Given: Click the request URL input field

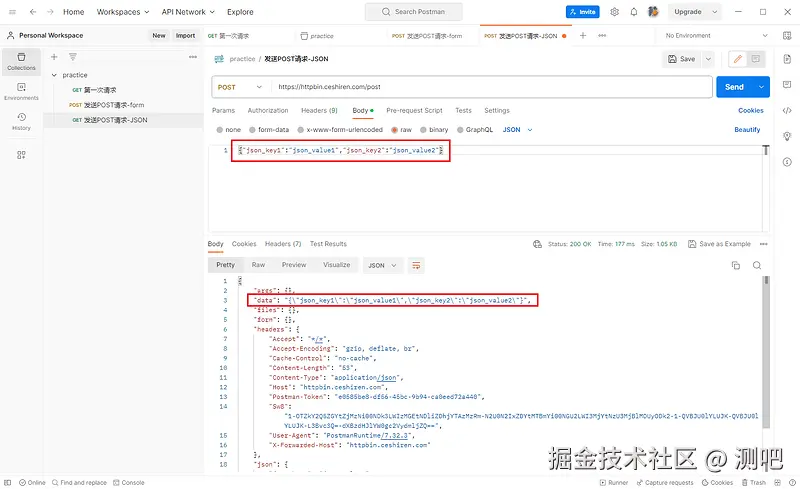Looking at the screenshot, I should click(x=491, y=87).
